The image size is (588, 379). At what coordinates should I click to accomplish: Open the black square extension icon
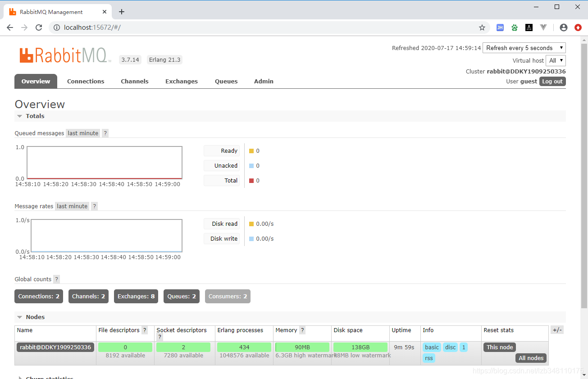tap(529, 27)
